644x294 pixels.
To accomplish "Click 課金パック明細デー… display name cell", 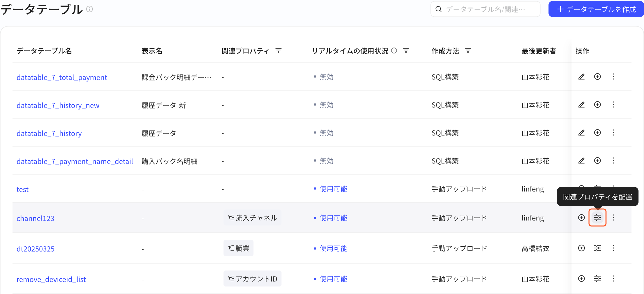I will point(176,77).
